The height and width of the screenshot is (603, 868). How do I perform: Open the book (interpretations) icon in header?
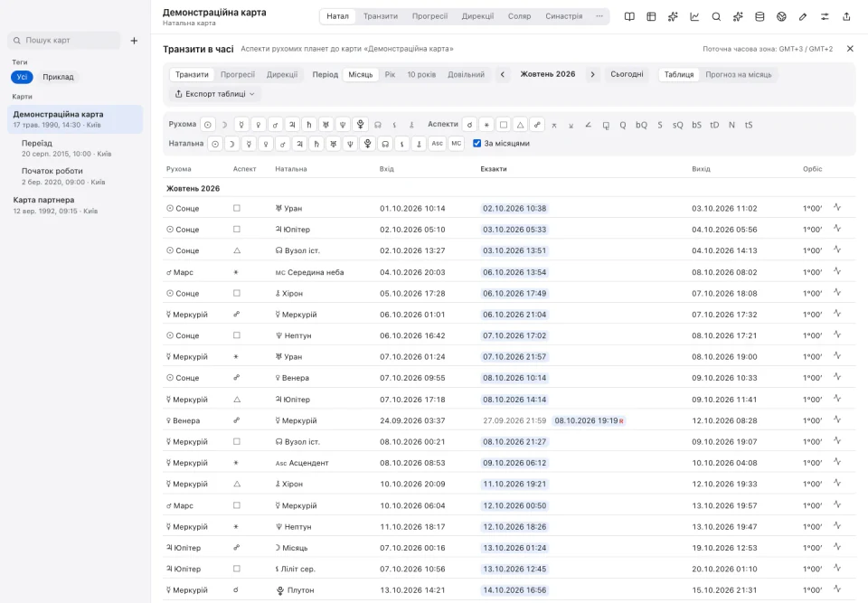629,16
